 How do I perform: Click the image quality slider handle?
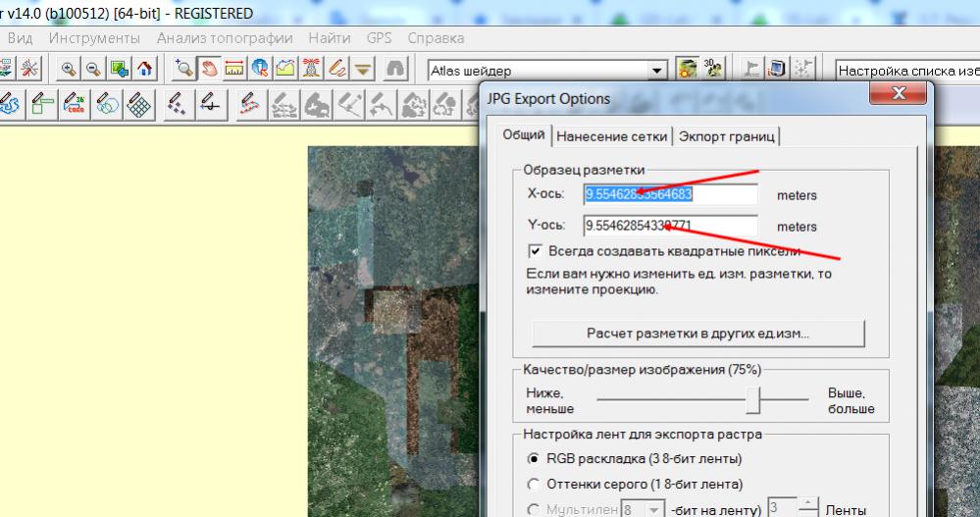[x=753, y=398]
